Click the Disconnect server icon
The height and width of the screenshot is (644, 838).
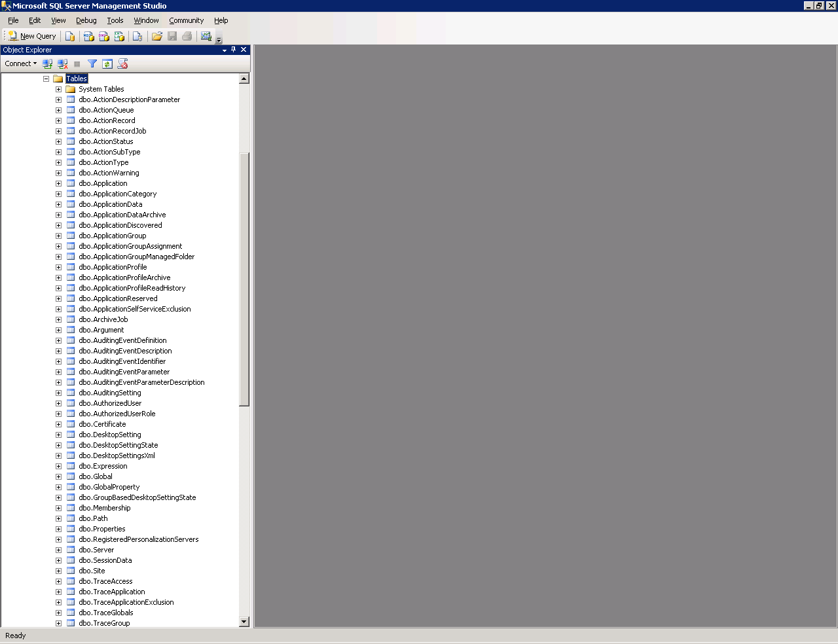(x=62, y=64)
